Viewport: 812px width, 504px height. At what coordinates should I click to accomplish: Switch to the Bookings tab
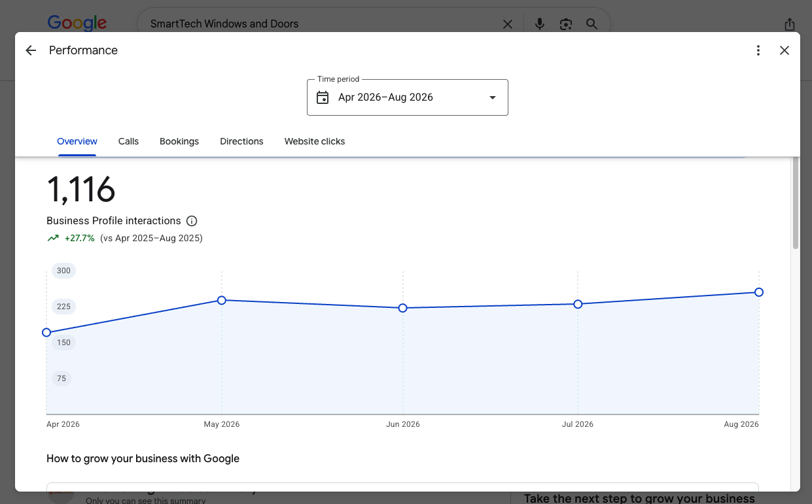(x=179, y=141)
